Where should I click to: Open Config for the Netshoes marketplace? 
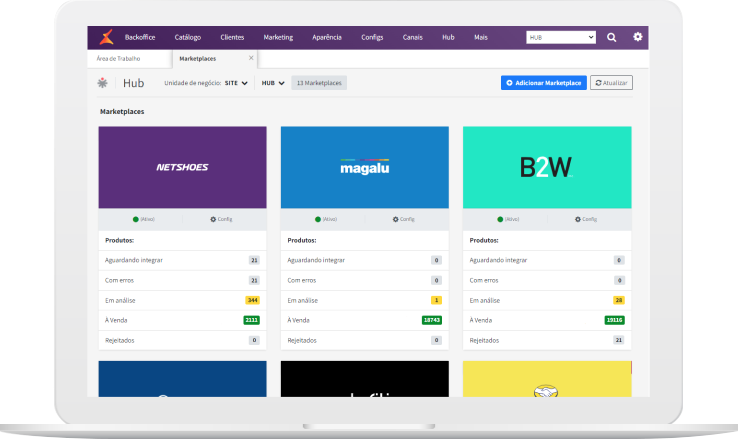221,218
